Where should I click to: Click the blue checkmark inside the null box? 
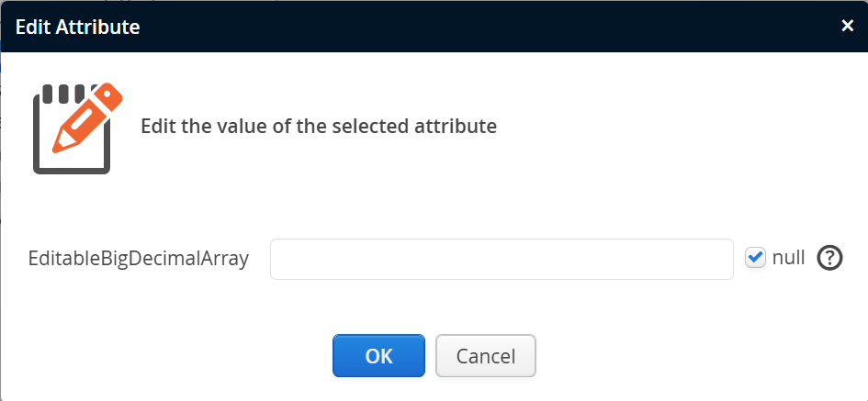click(755, 258)
